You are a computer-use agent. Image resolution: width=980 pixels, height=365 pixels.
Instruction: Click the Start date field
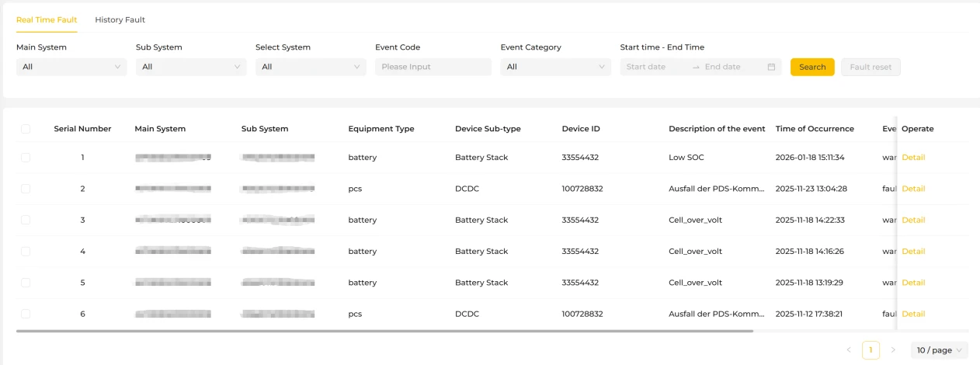coord(655,67)
